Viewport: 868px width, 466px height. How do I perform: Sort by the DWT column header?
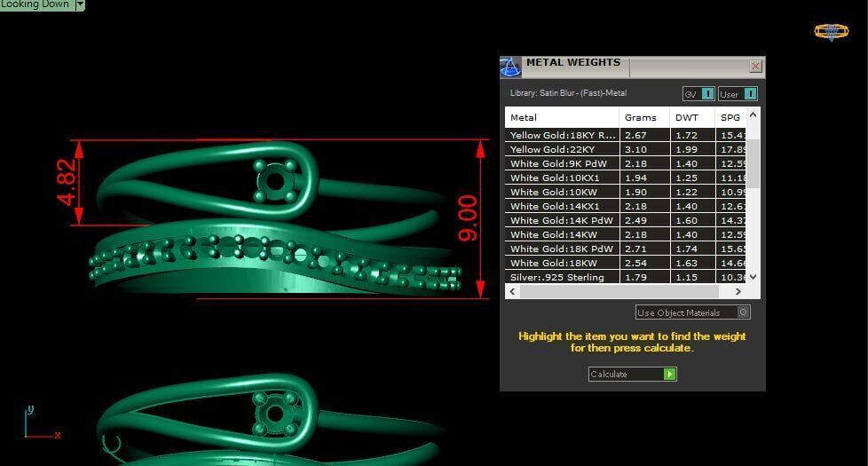pyautogui.click(x=692, y=117)
